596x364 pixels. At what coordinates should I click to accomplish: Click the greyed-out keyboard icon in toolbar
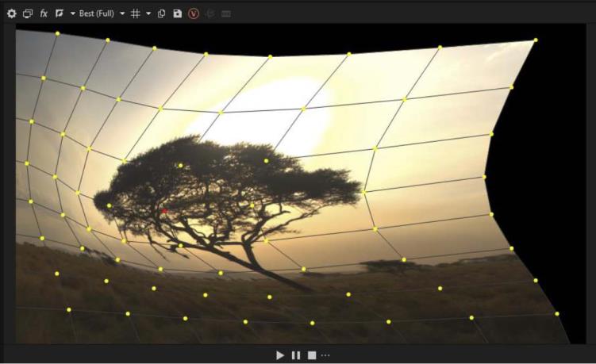pyautogui.click(x=226, y=13)
